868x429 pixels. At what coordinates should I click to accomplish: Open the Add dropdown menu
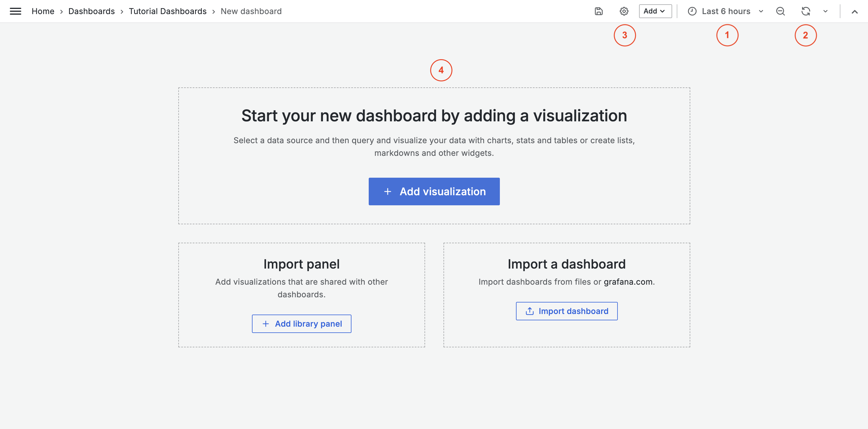coord(655,11)
